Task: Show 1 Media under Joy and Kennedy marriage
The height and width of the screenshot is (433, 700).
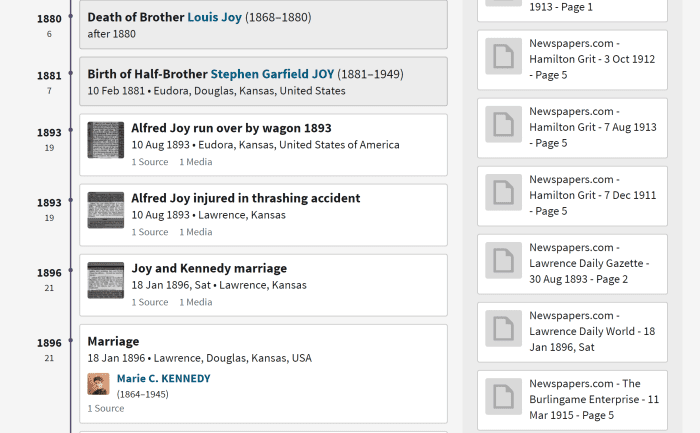Action: [x=196, y=302]
